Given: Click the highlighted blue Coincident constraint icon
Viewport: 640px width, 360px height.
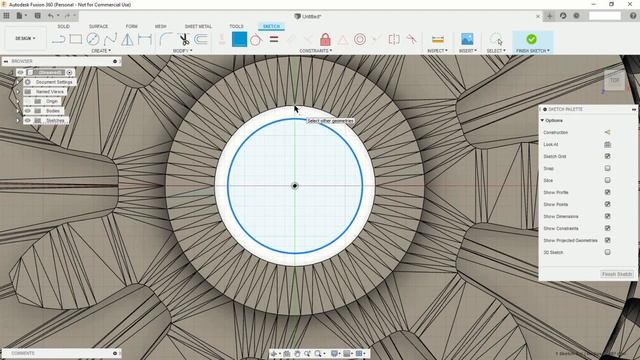Looking at the screenshot, I should tap(239, 39).
